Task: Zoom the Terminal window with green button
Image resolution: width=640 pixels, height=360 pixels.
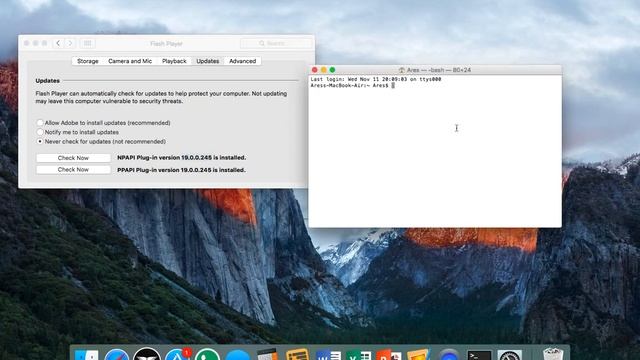Action: [x=332, y=70]
